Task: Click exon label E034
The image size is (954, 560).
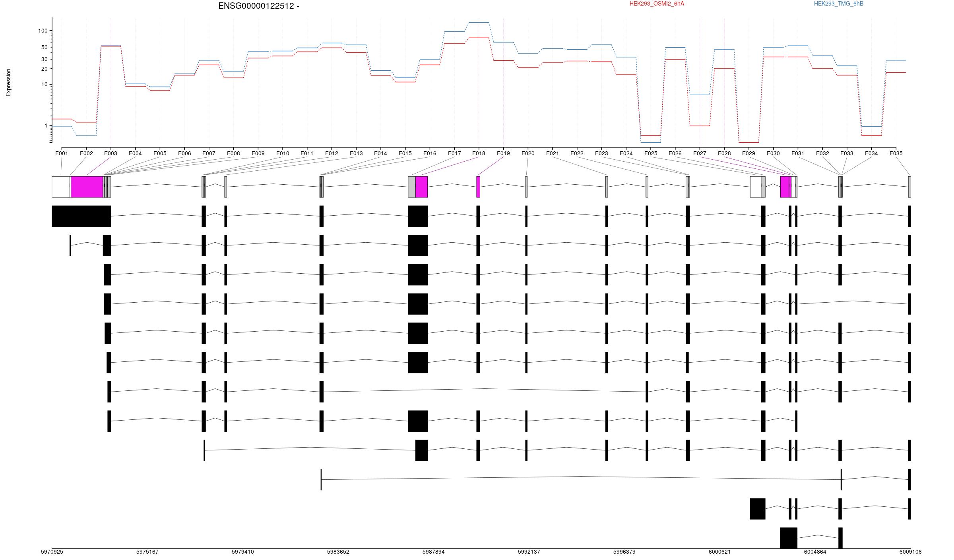Action: coord(871,153)
